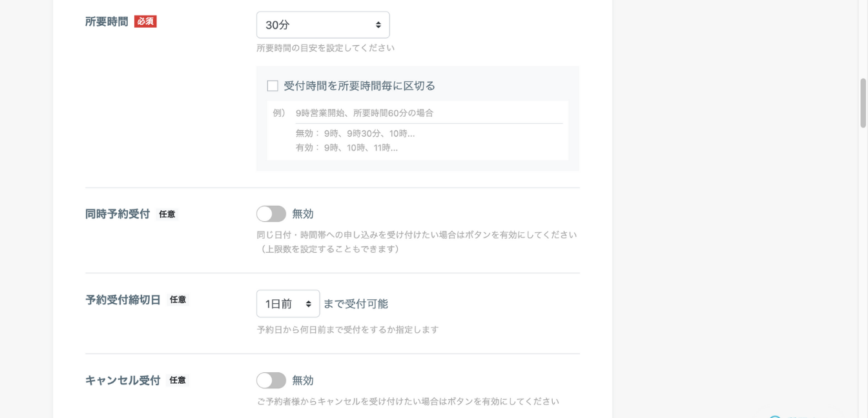
Task: Click the 任意 badge next to 同時予約受付
Action: [167, 214]
